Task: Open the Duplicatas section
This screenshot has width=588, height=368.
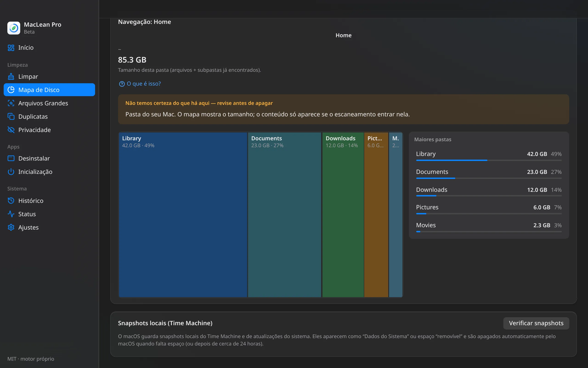Action: [x=49, y=117]
